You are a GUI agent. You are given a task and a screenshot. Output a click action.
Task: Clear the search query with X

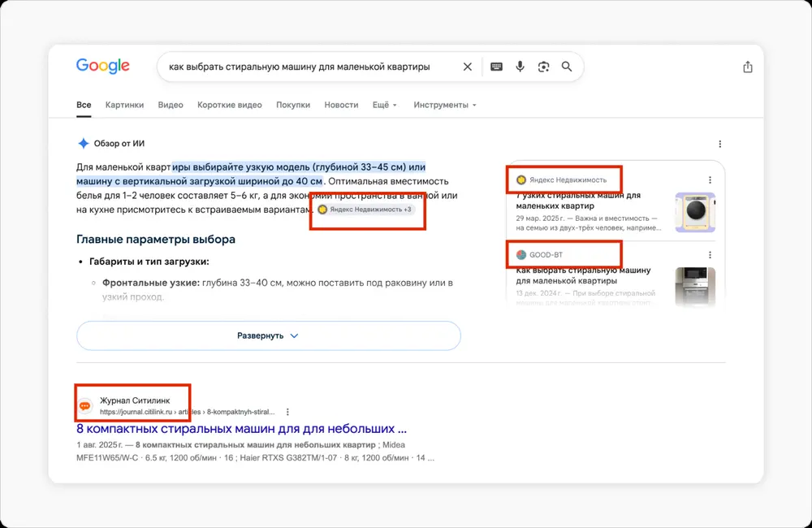[467, 67]
